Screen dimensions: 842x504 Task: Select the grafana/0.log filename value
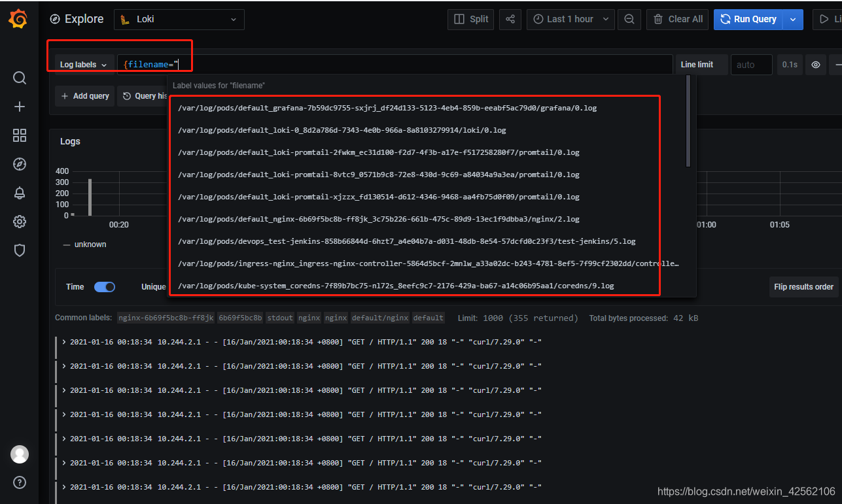pos(387,108)
